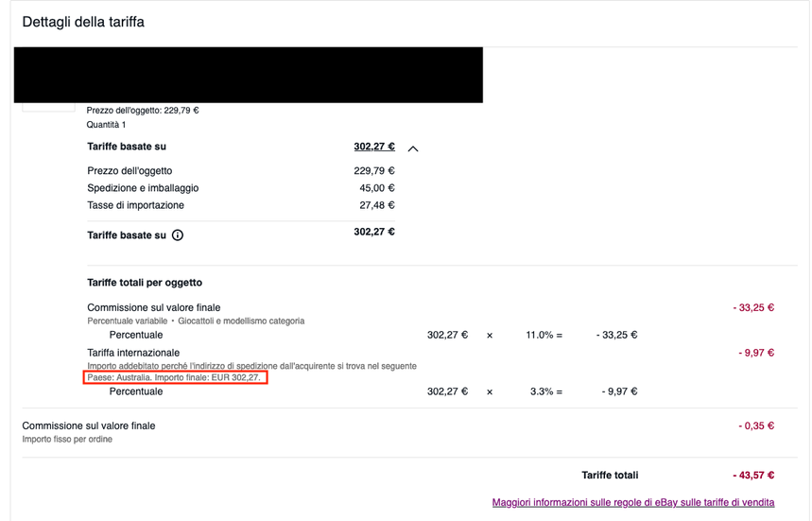Click Importo fisso per ordine text
Viewport: 812px width, 521px height.
[67, 439]
